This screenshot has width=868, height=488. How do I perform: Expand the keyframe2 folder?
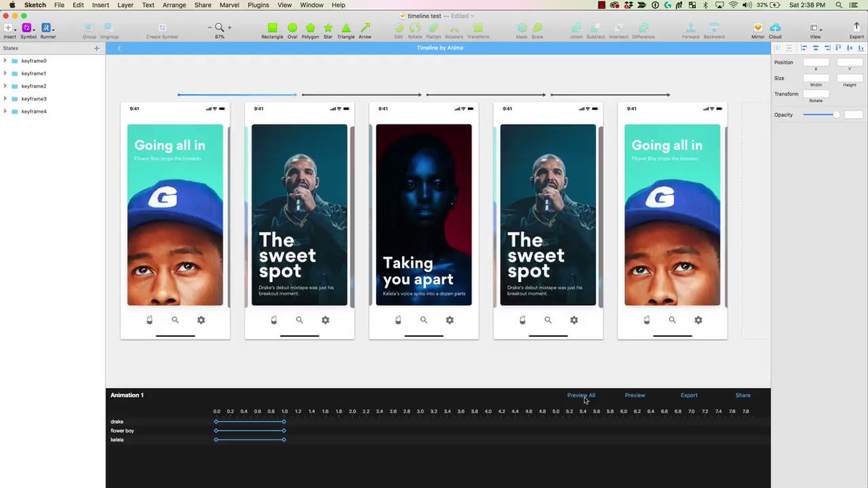tap(6, 86)
